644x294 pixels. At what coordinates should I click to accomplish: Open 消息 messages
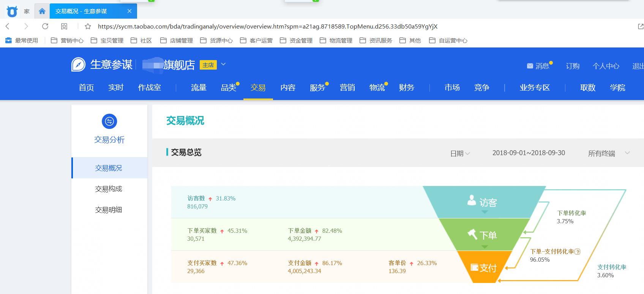(x=539, y=66)
